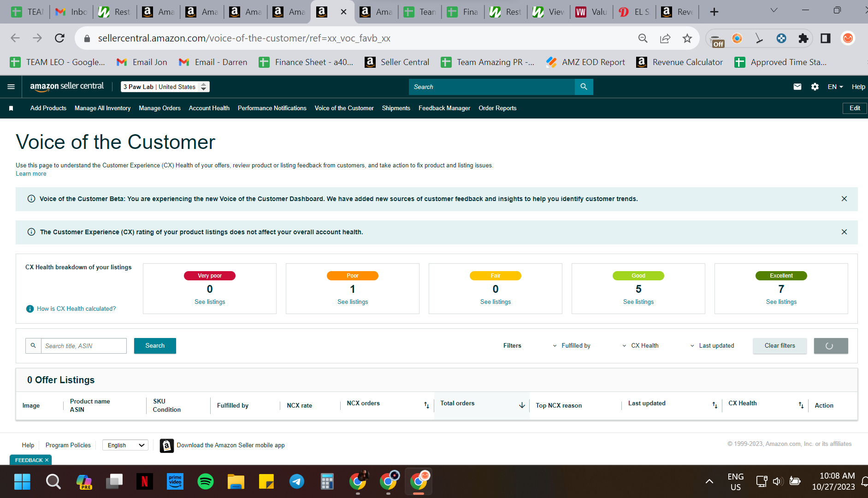Open Order Reports menu item

click(497, 108)
